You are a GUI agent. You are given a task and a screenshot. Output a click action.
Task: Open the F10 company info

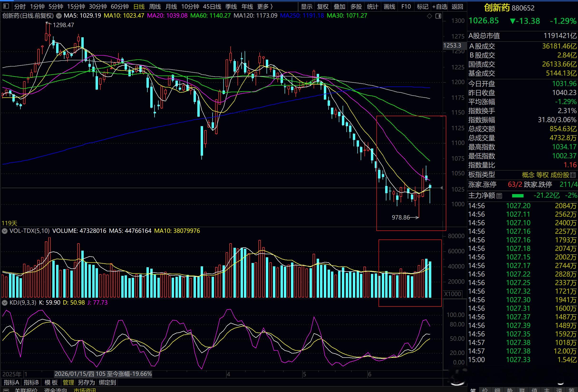[406, 6]
